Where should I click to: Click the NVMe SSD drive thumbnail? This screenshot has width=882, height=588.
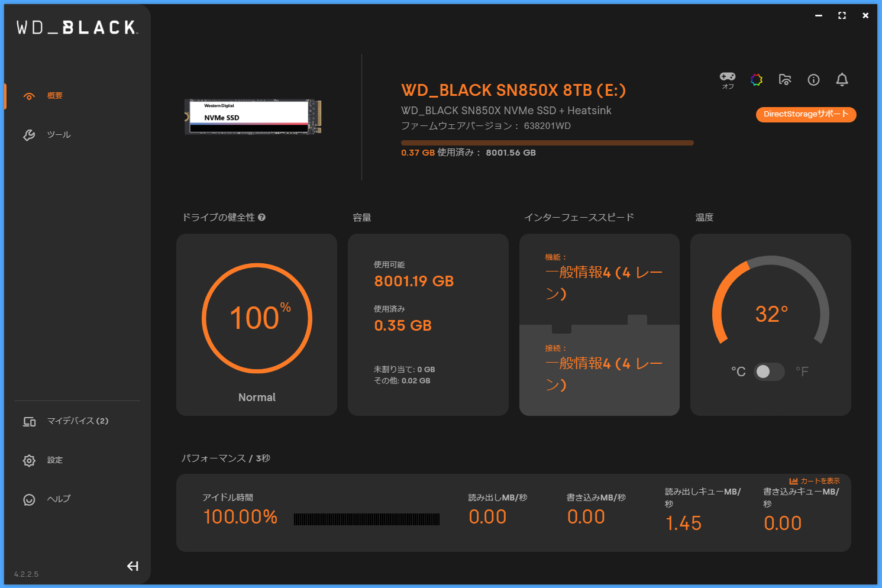tap(253, 117)
